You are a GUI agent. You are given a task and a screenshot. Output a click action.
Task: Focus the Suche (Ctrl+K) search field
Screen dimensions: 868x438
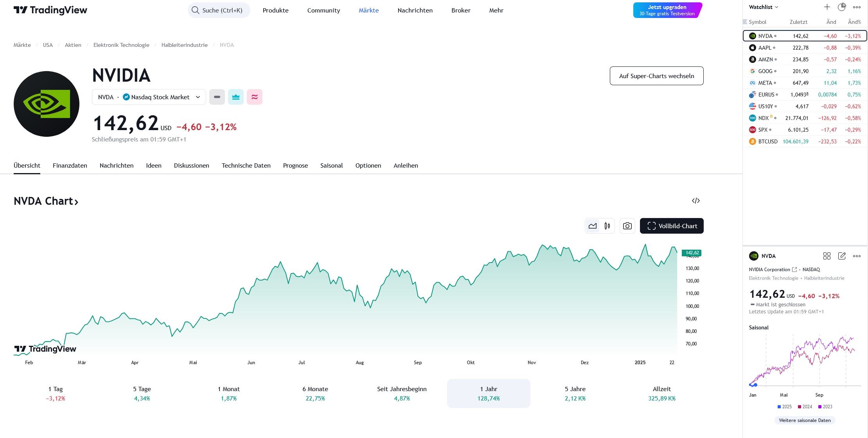click(x=219, y=10)
